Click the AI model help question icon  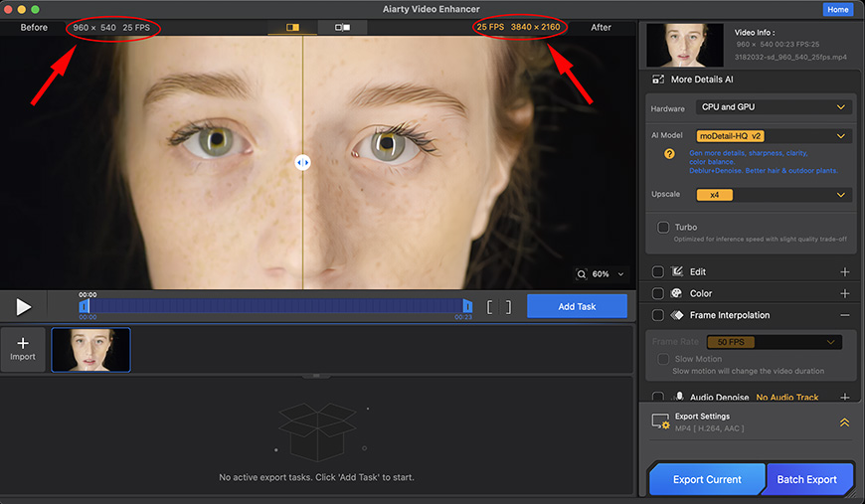click(669, 154)
